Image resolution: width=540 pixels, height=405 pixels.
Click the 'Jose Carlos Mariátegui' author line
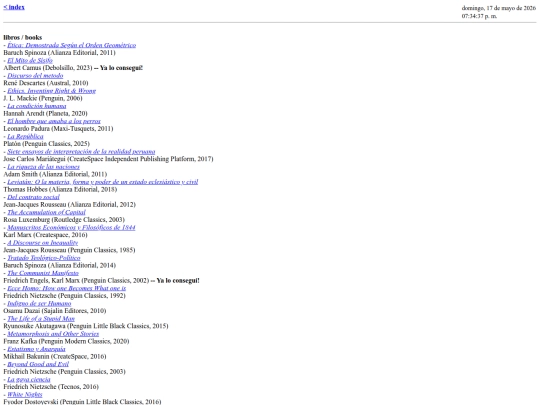[x=108, y=159]
